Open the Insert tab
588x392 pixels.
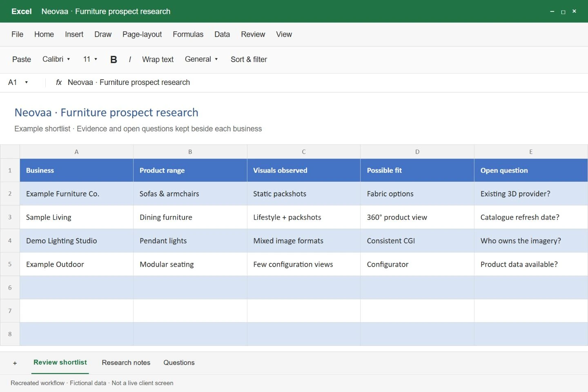pyautogui.click(x=74, y=34)
